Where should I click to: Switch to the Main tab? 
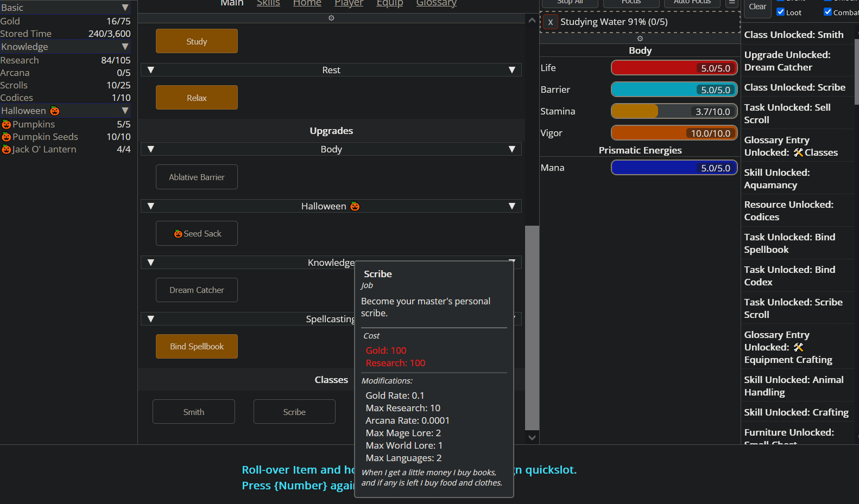(232, 3)
